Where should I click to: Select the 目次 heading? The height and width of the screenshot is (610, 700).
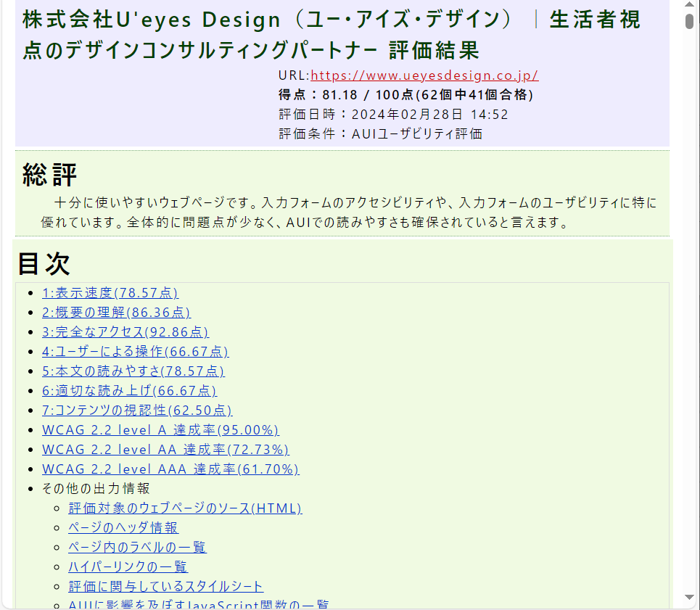44,263
